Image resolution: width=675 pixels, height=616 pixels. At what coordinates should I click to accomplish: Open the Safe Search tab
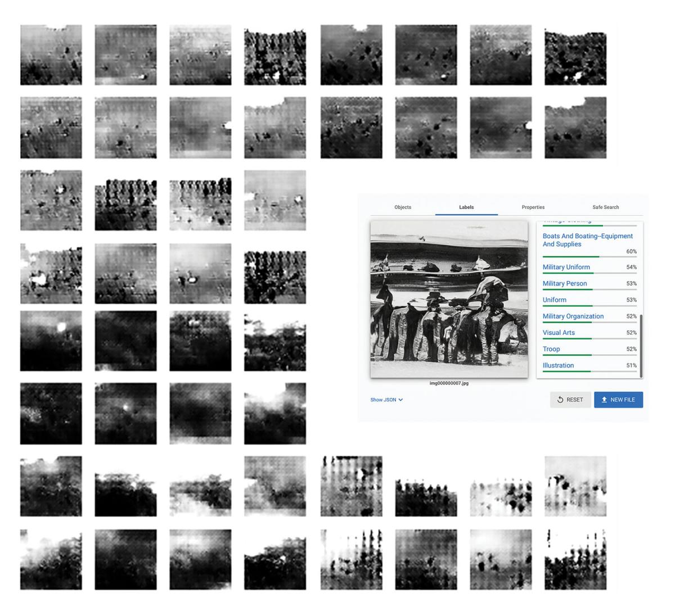(605, 207)
